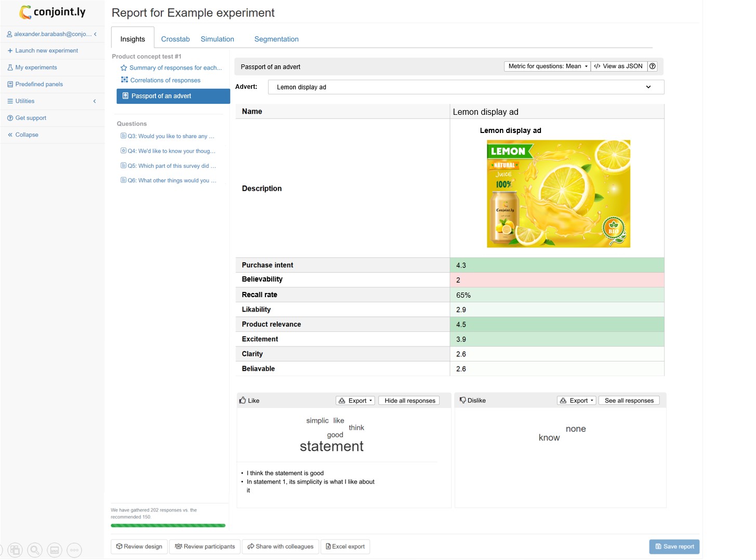This screenshot has height=560, width=756.
Task: Open Launch new experiment link
Action: [47, 51]
